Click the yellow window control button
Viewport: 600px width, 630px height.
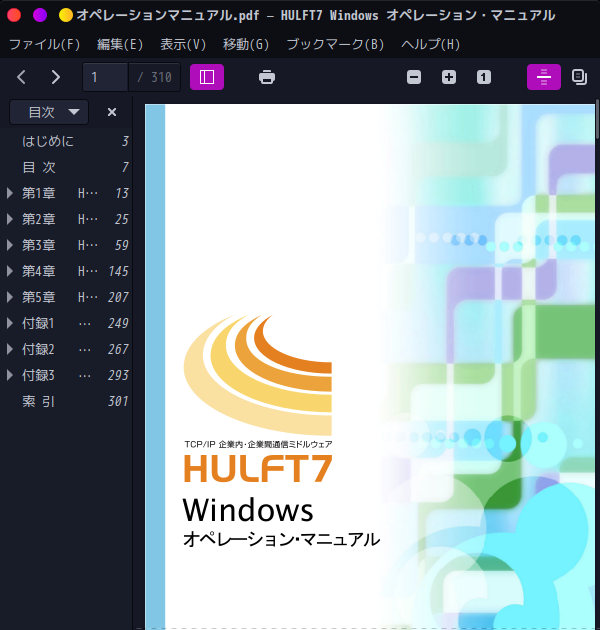pyautogui.click(x=66, y=15)
